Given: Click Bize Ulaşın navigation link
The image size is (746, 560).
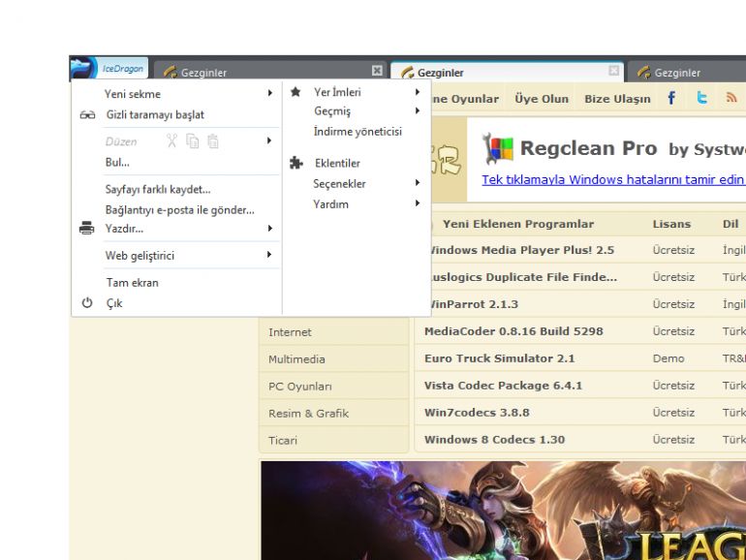Looking at the screenshot, I should point(617,99).
